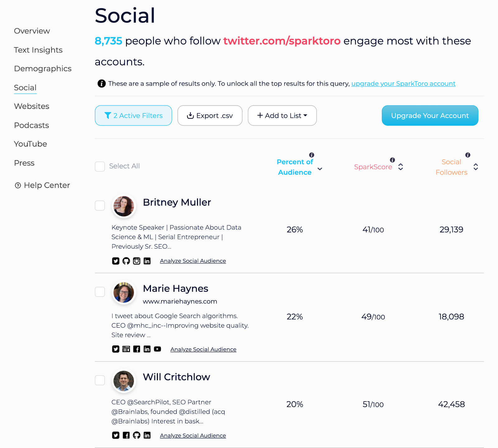This screenshot has height=448, width=498.
Task: Open the 2 Active Filters panel
Action: tap(133, 116)
